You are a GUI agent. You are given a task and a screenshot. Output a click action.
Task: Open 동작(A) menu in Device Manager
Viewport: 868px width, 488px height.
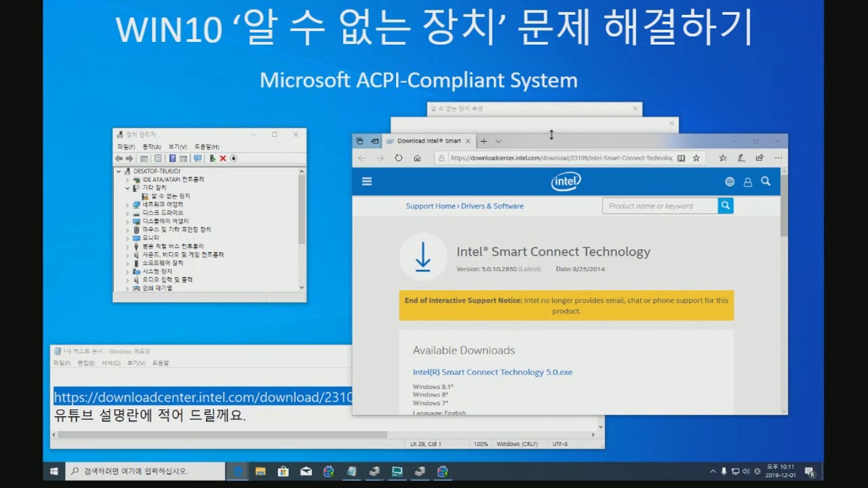pyautogui.click(x=152, y=146)
